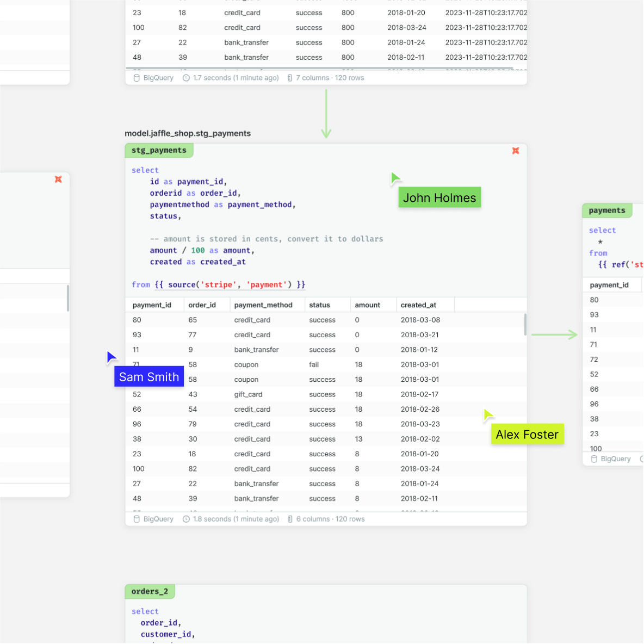Click the clock runtime icon in stg_payments footer
The image size is (644, 644).
(x=185, y=519)
